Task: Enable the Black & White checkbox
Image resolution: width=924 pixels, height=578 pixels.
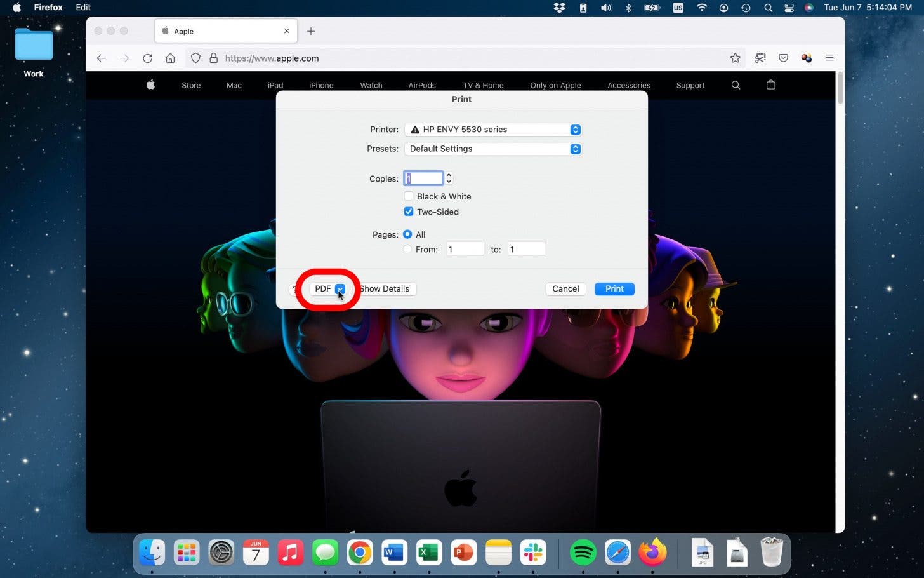Action: [x=409, y=196]
